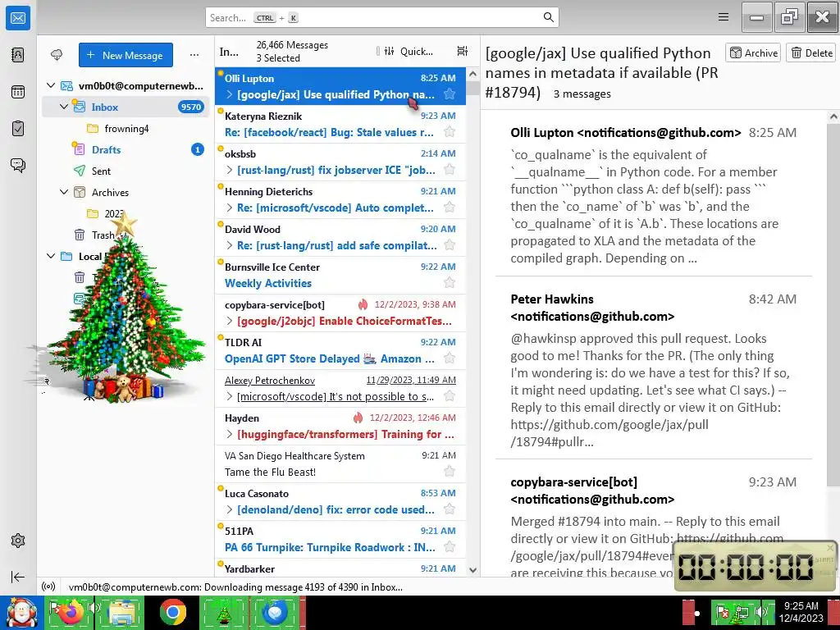Launch Google Chrome from the taskbar
This screenshot has height=630, width=840.
(x=172, y=613)
